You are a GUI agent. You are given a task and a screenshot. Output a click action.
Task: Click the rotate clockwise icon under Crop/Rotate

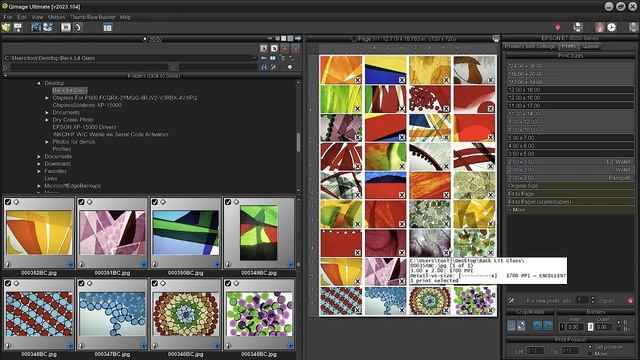pyautogui.click(x=547, y=325)
